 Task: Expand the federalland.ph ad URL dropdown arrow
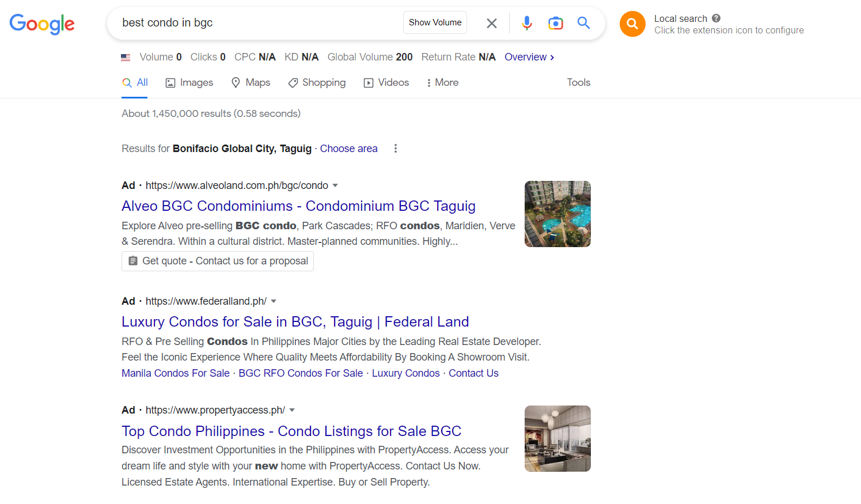274,301
